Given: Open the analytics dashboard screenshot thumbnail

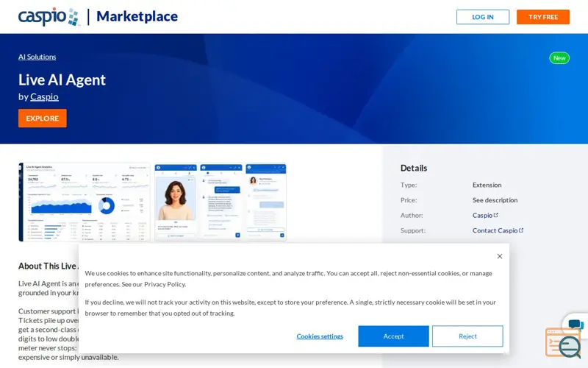Looking at the screenshot, I should 85,202.
